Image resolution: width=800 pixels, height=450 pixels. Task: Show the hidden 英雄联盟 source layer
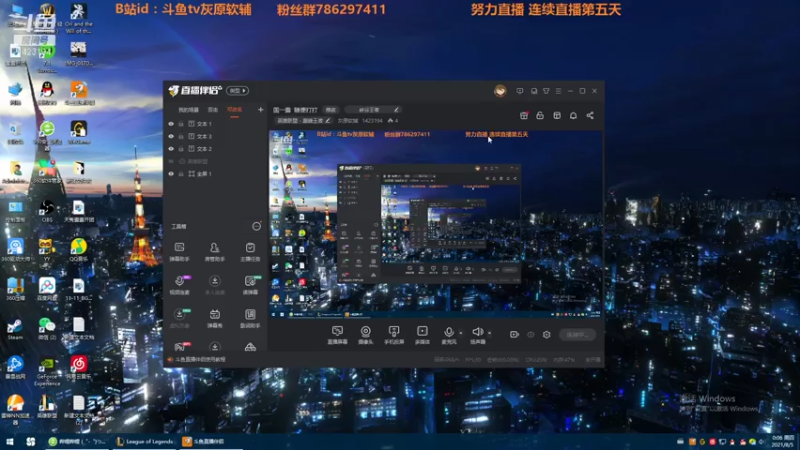171,161
